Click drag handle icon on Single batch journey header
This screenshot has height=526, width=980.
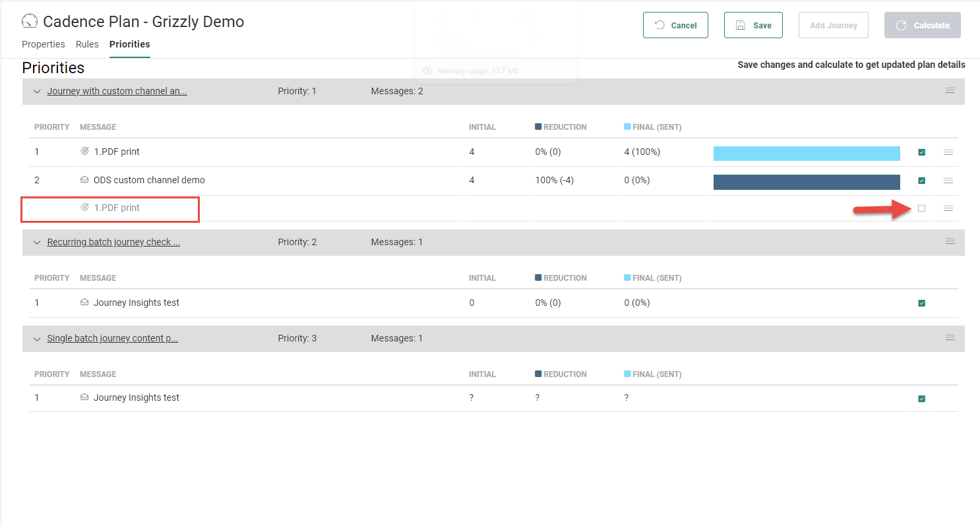click(950, 338)
